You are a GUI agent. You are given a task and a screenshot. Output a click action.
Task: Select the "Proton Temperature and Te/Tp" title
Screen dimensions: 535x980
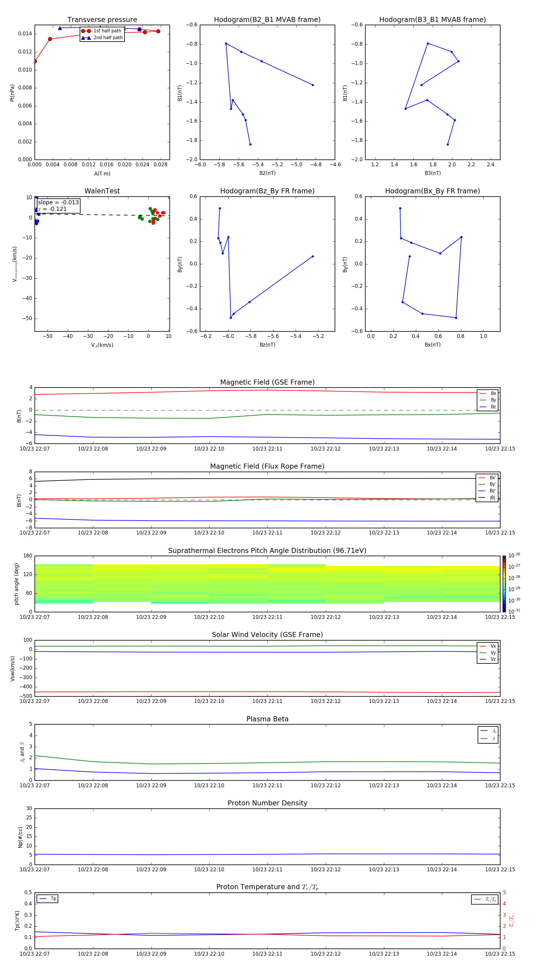(267, 887)
